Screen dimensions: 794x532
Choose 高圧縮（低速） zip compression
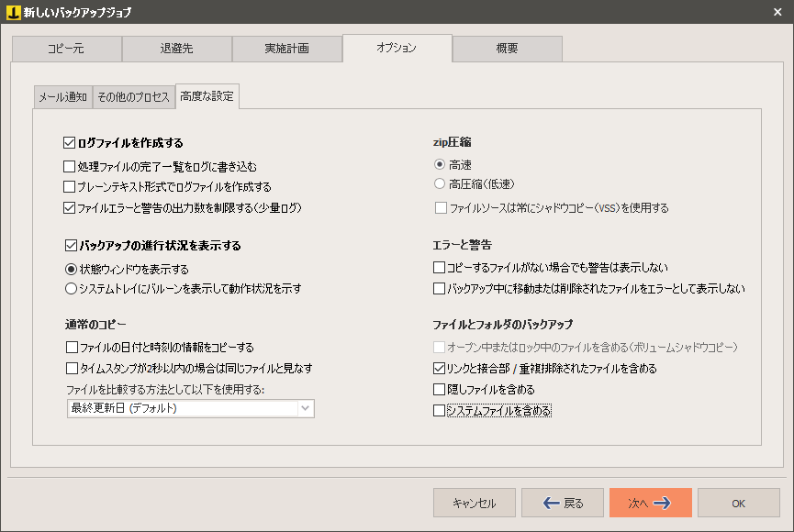click(x=440, y=183)
